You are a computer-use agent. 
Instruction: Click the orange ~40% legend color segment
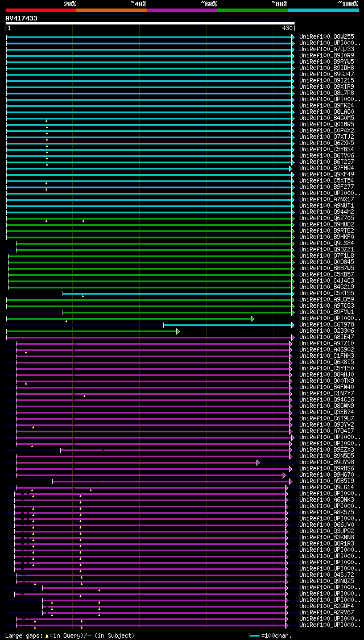111,10
